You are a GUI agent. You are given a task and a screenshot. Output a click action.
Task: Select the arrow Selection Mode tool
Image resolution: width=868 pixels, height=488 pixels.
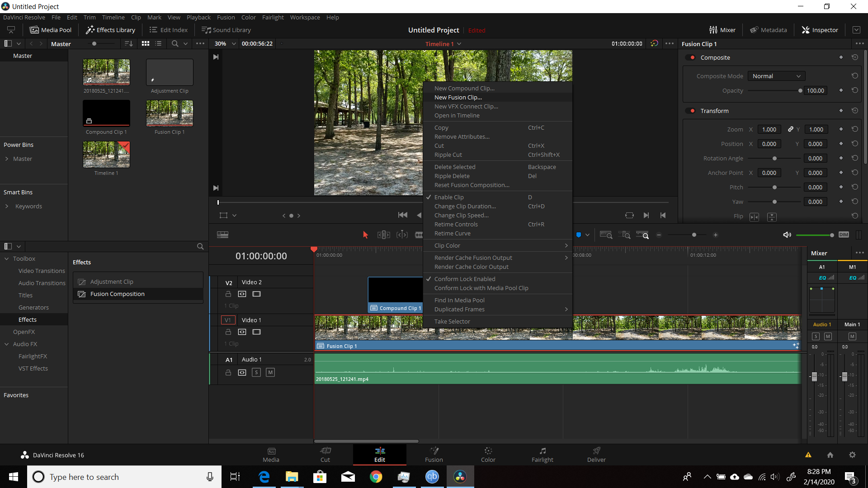pyautogui.click(x=365, y=235)
